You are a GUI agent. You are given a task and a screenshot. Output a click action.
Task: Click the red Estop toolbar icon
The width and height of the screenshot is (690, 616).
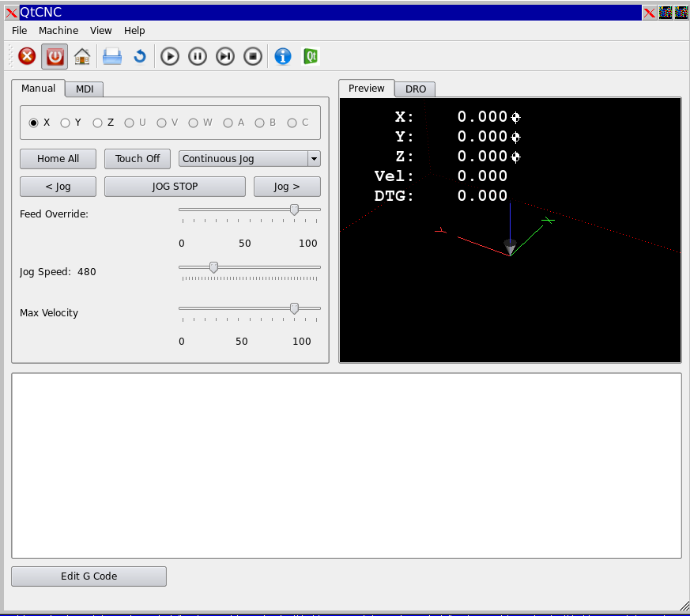point(27,56)
